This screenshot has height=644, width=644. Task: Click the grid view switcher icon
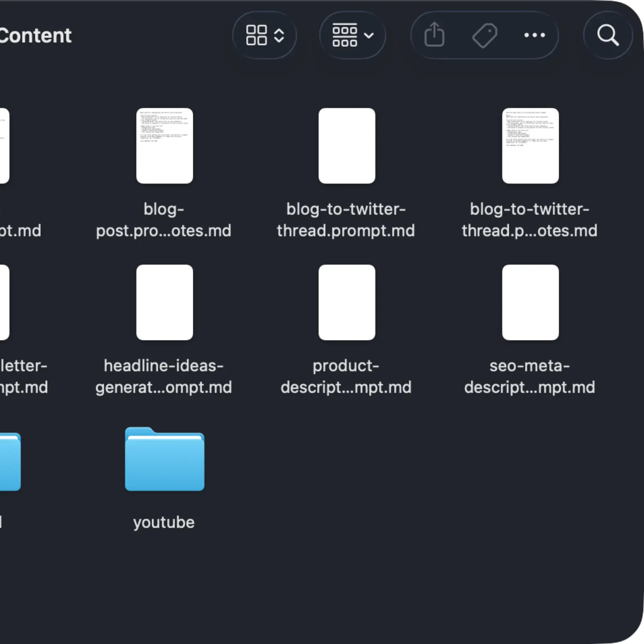point(257,35)
